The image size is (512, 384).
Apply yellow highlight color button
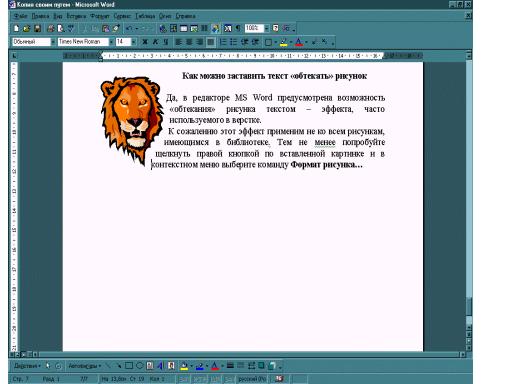(x=283, y=42)
